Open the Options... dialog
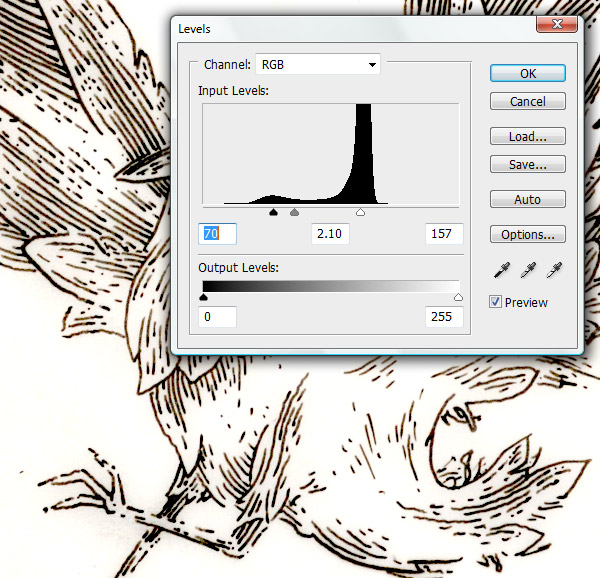Screen dimensions: 600x578 [528, 234]
